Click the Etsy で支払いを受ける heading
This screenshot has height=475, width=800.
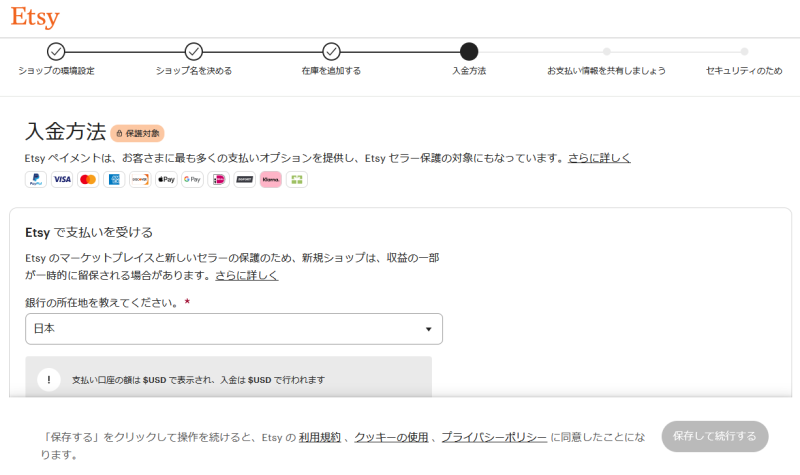point(89,233)
